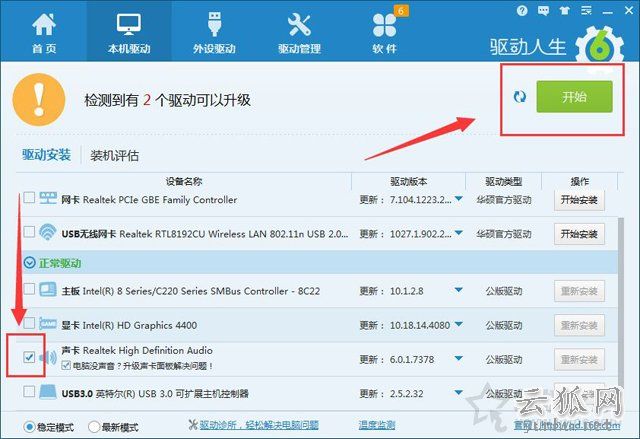
Task: Open the 软件 tab
Action: [384, 33]
